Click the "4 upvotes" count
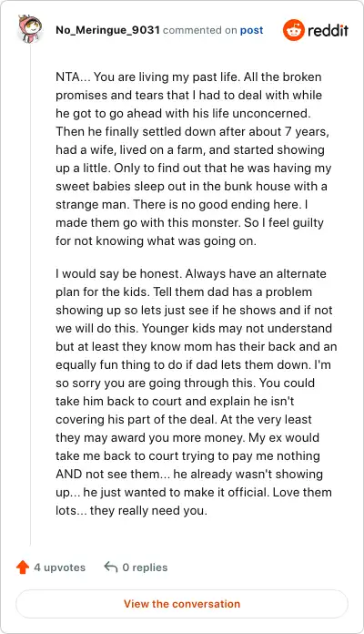The image size is (364, 634). point(59,568)
